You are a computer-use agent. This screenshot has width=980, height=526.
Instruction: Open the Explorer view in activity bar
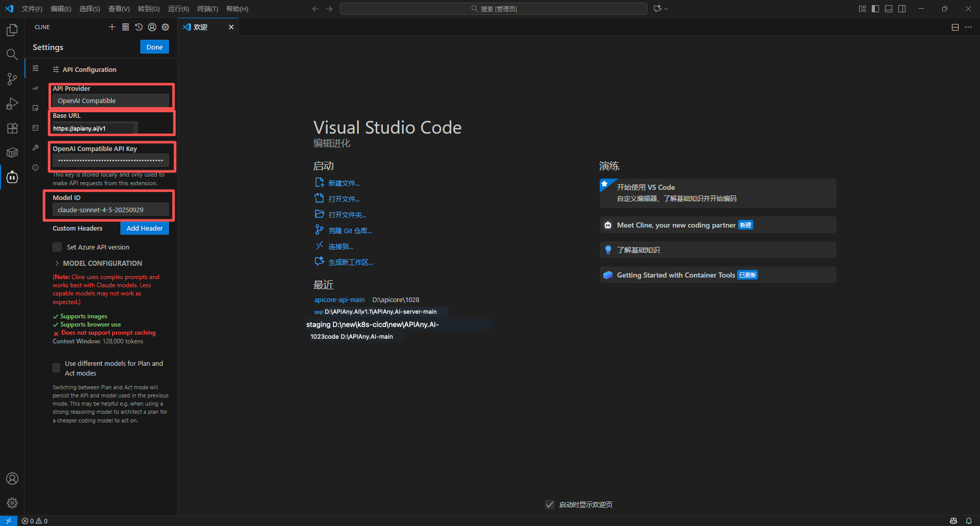click(x=12, y=30)
